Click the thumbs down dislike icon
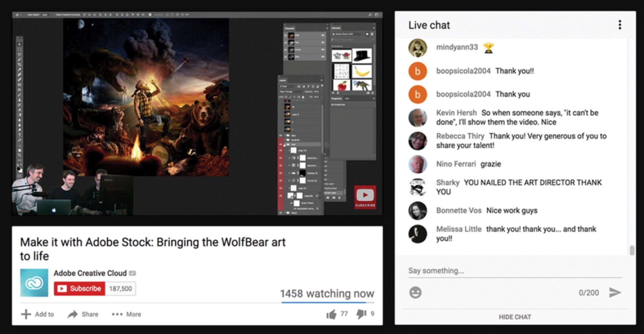This screenshot has height=334, width=644. point(361,314)
